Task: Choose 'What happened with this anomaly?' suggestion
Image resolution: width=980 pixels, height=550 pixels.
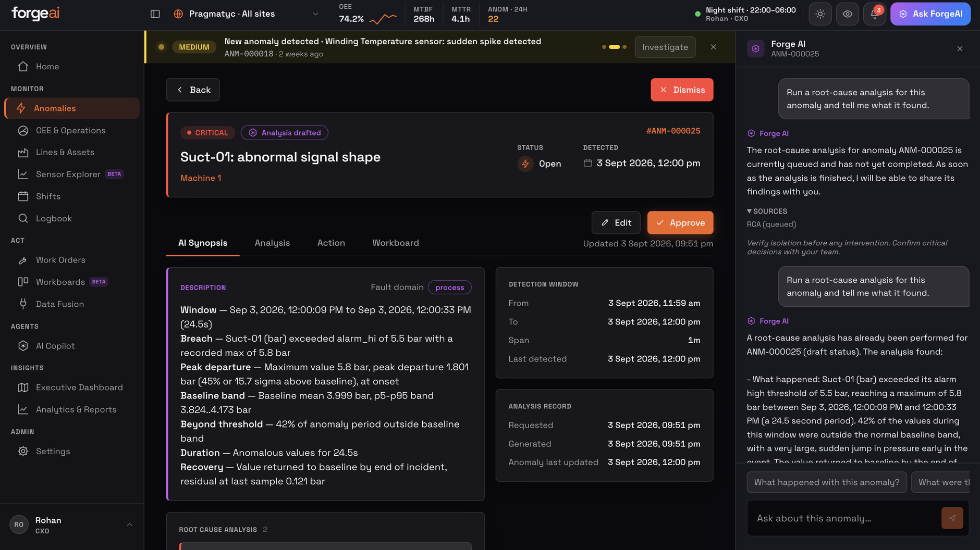Action: point(827,482)
